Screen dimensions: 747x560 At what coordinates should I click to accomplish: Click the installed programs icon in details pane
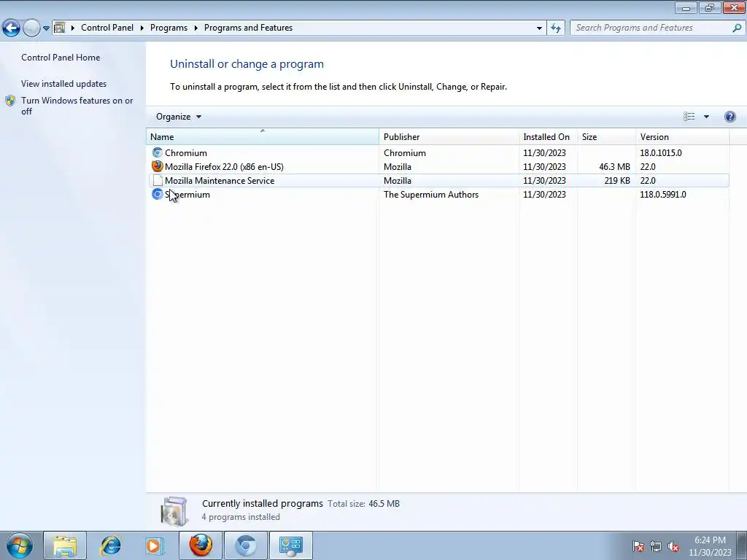click(174, 511)
